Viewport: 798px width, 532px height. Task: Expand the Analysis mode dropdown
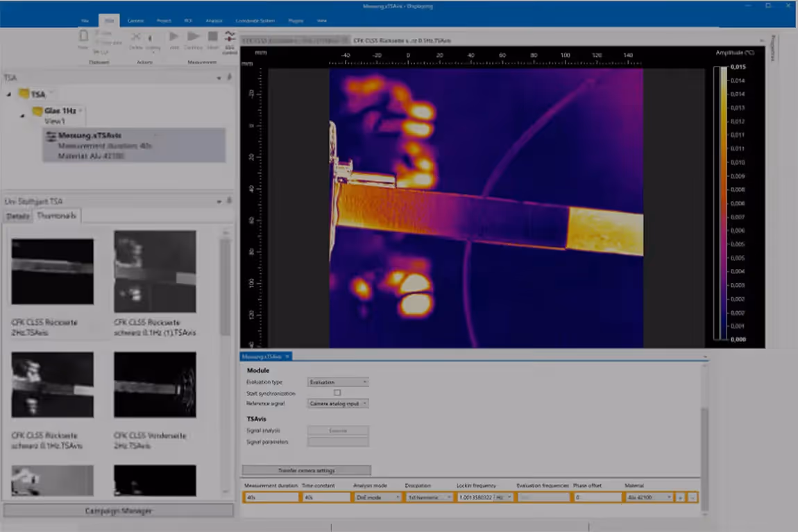pos(377,497)
